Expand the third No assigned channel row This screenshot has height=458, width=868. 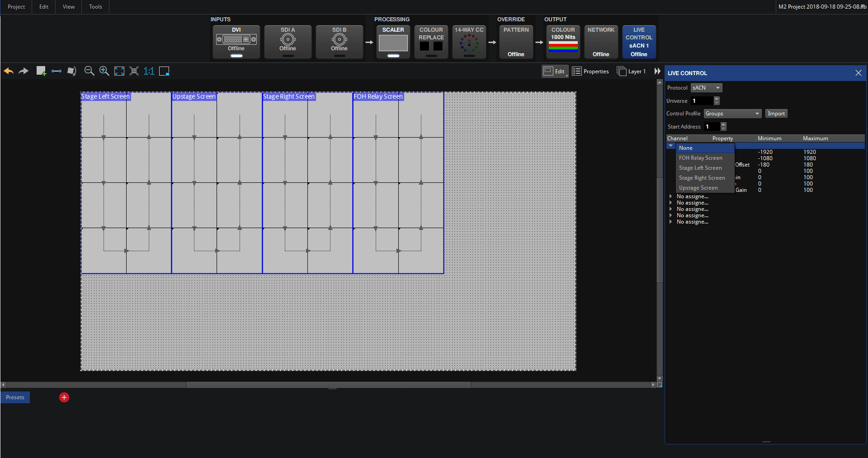671,209
